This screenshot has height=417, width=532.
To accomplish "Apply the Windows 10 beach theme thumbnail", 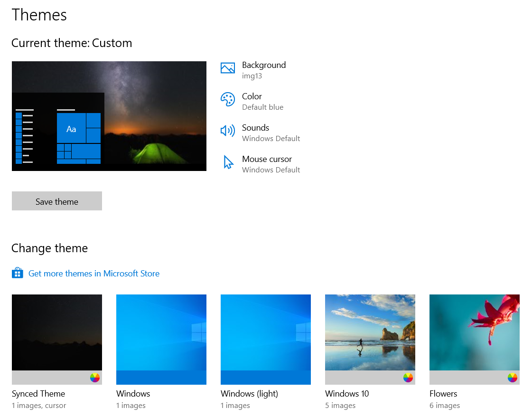I will point(370,340).
